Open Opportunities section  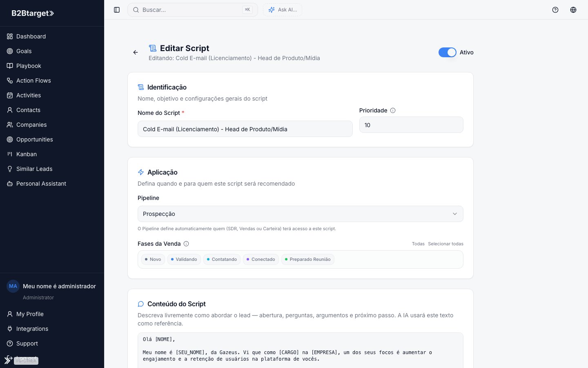click(x=52, y=139)
